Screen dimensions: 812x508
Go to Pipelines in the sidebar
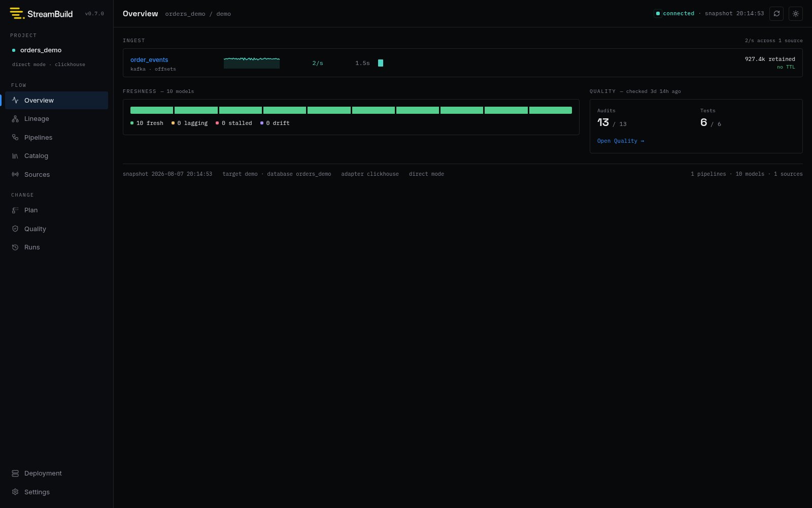click(56, 138)
